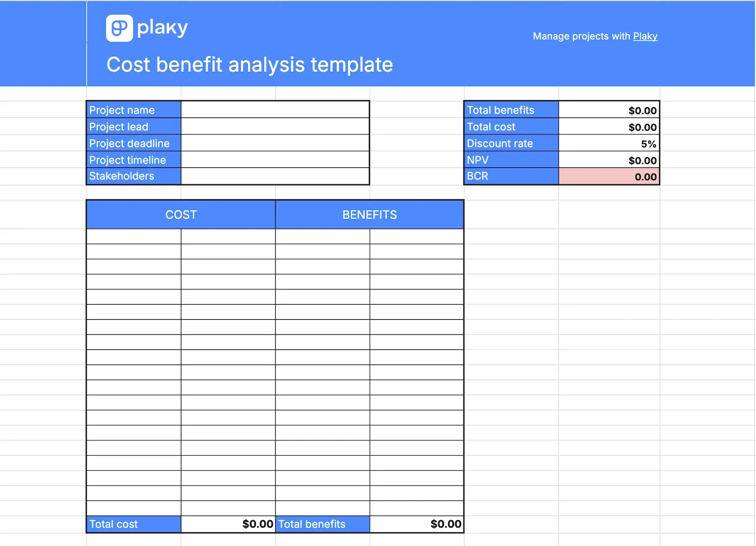Select the Stakeholders label cell
This screenshot has width=756, height=546.
[x=134, y=176]
